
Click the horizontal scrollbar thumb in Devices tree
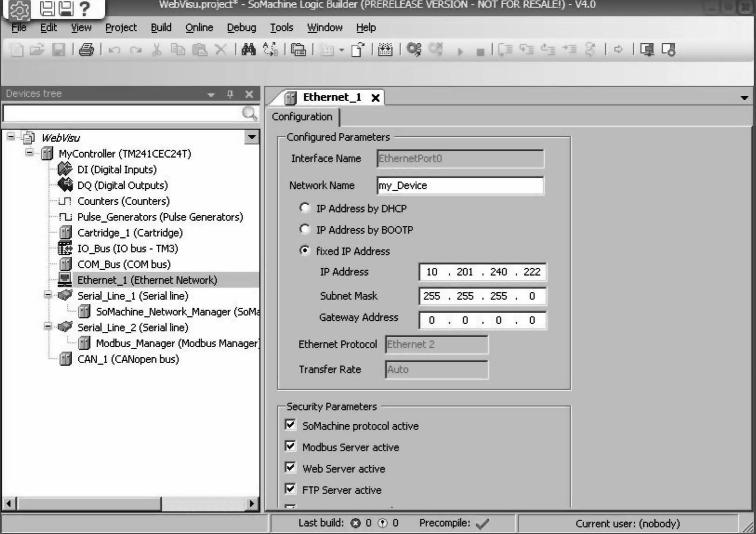89,503
